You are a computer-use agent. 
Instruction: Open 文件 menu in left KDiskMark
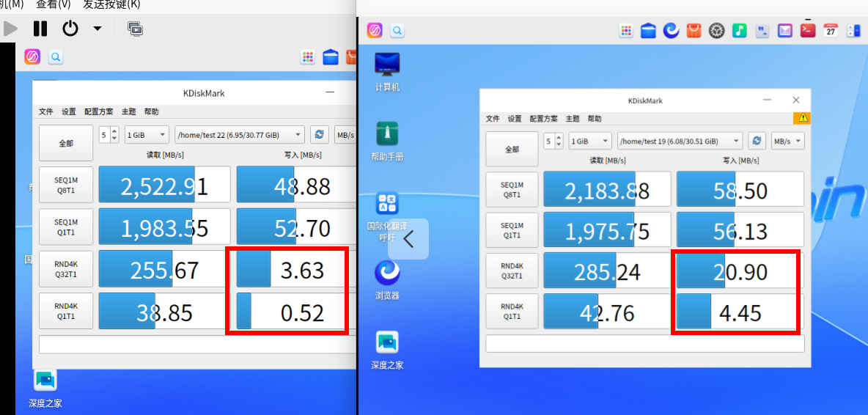click(x=46, y=111)
